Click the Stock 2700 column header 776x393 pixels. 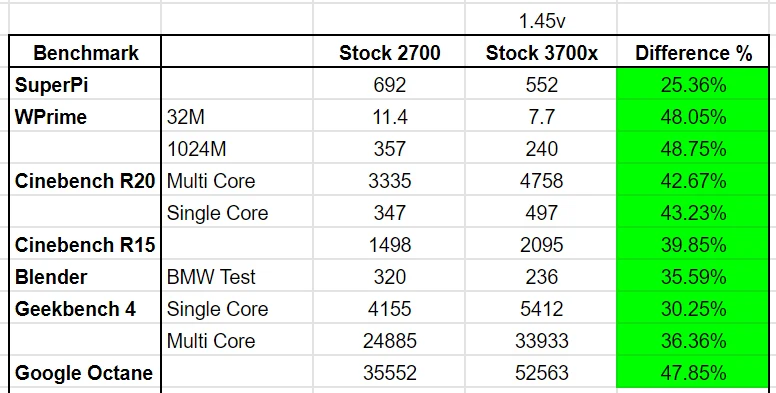pyautogui.click(x=389, y=52)
